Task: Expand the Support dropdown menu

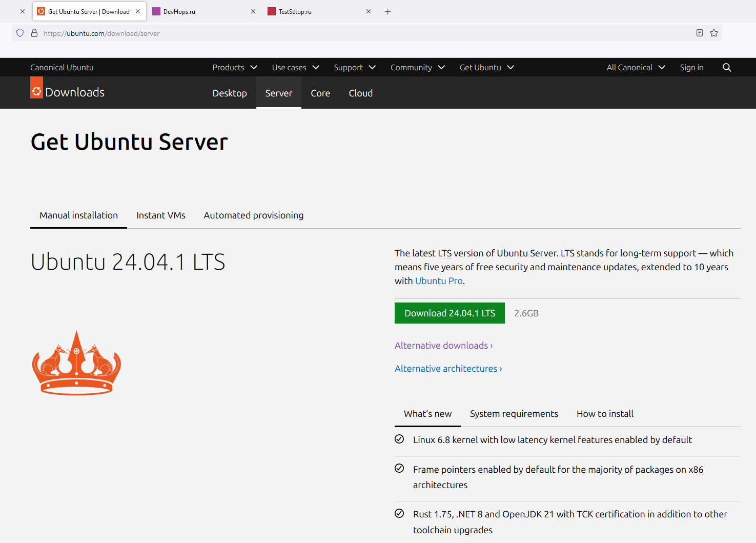Action: [x=355, y=68]
